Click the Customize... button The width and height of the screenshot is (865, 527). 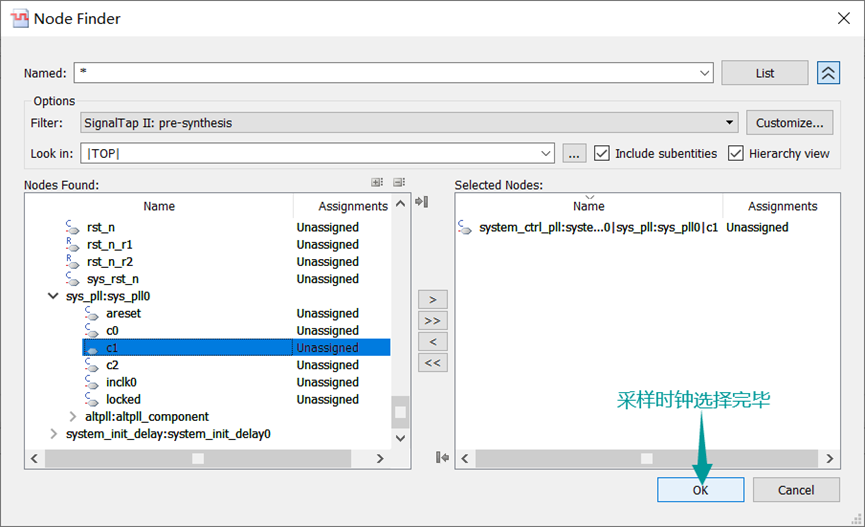coord(789,123)
